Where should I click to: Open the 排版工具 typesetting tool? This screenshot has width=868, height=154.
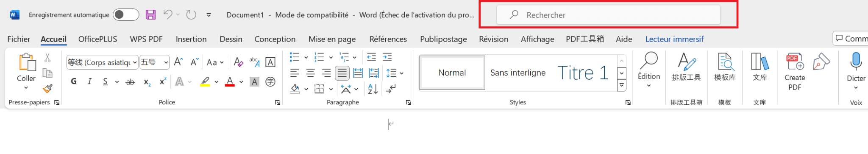pos(687,67)
